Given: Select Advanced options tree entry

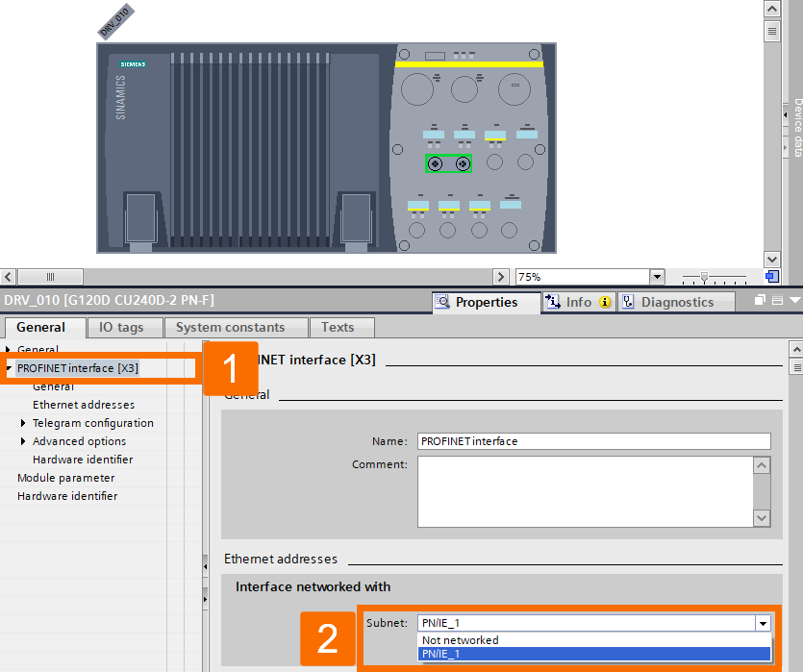Looking at the screenshot, I should point(80,441).
